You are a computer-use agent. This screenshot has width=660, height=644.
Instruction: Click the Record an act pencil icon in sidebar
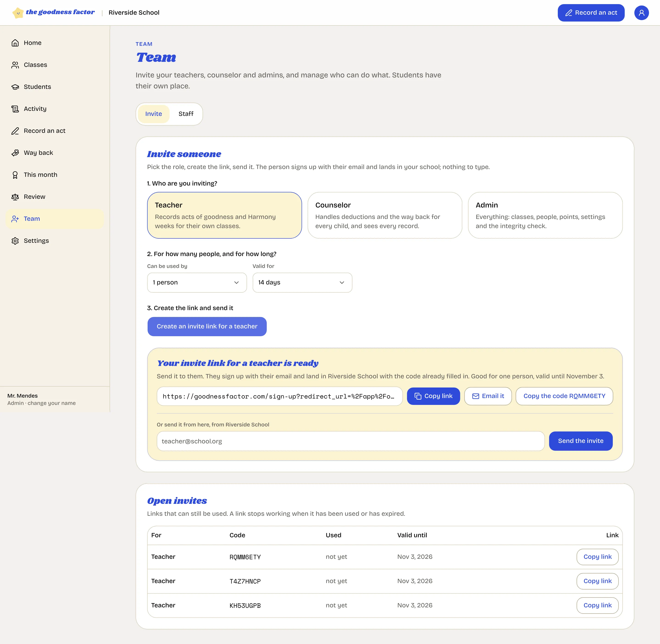(x=15, y=131)
